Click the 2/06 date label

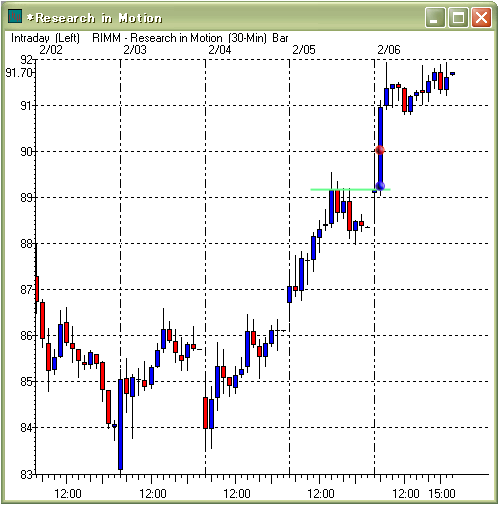(389, 50)
